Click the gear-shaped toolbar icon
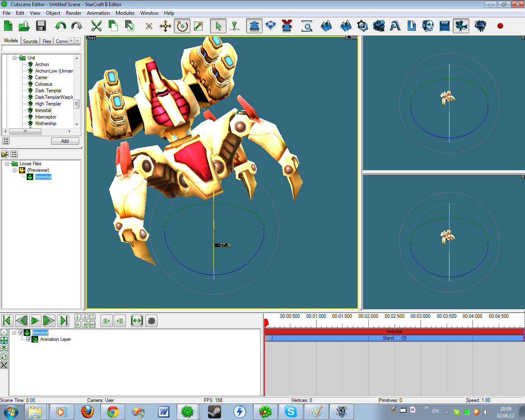 [x=363, y=26]
